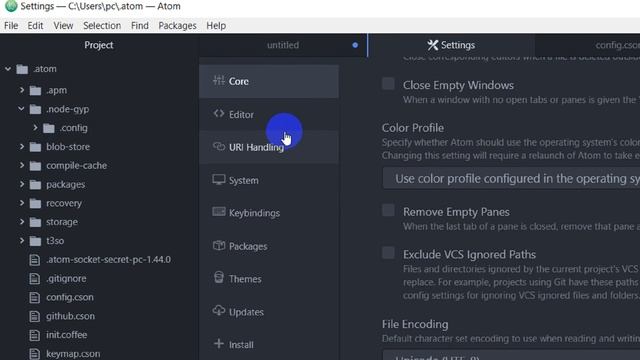Go to System settings section

(x=269, y=180)
